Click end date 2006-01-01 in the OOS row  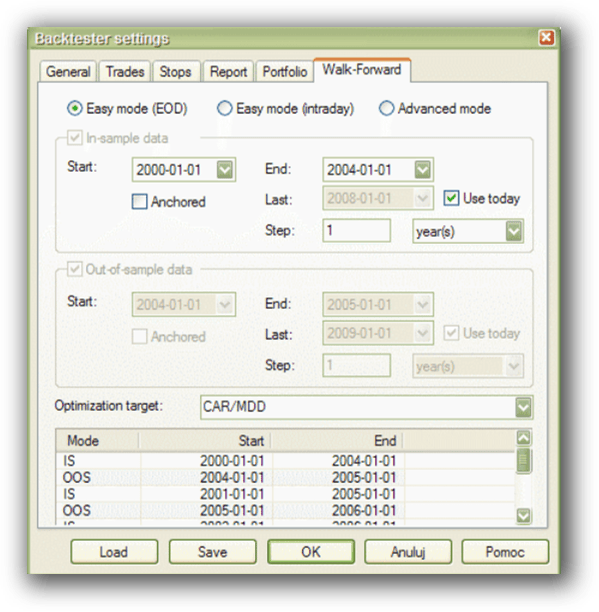coord(364,510)
